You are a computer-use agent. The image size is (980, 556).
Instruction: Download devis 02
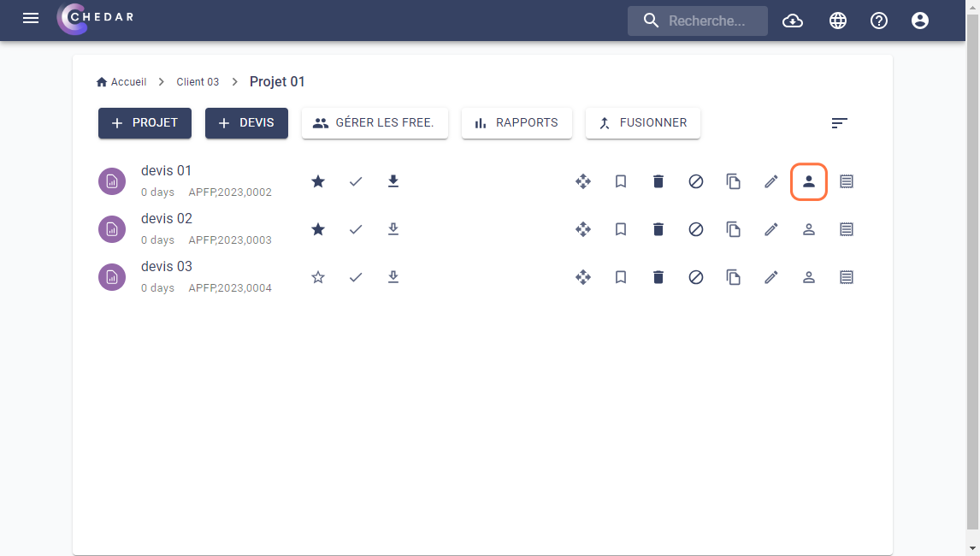coord(393,229)
